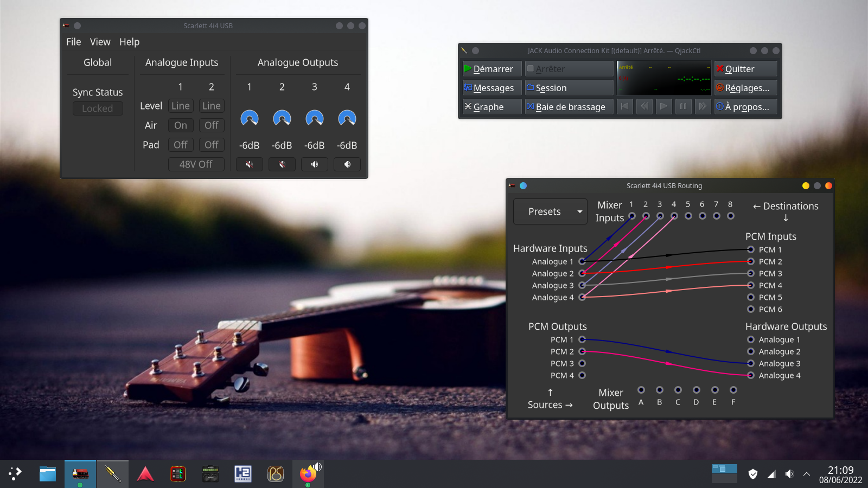Click the Analogue 1 socket under Hardware Outputs
The height and width of the screenshot is (488, 868).
coord(751,339)
